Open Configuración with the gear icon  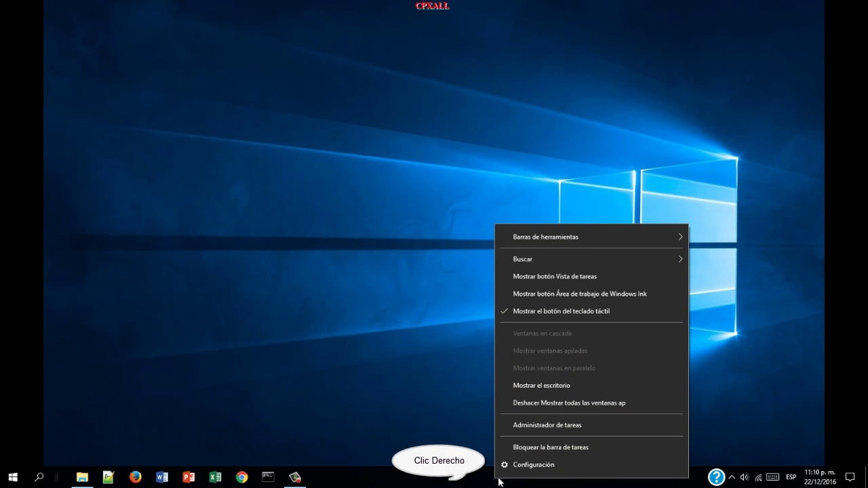pyautogui.click(x=591, y=464)
